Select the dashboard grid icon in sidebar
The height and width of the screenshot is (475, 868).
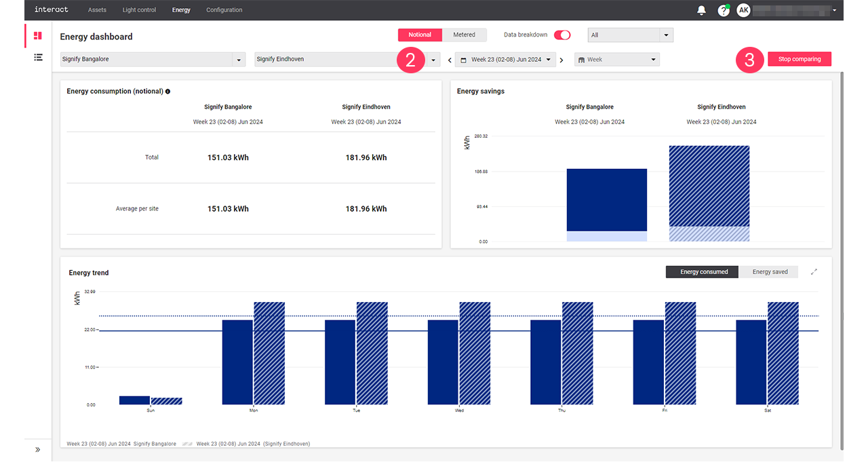pyautogui.click(x=37, y=35)
